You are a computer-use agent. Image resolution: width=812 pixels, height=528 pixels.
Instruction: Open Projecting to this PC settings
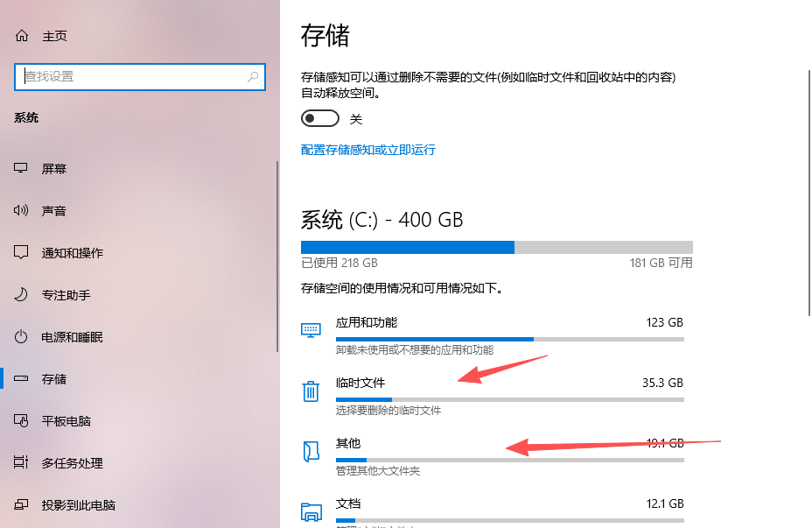coord(78,505)
